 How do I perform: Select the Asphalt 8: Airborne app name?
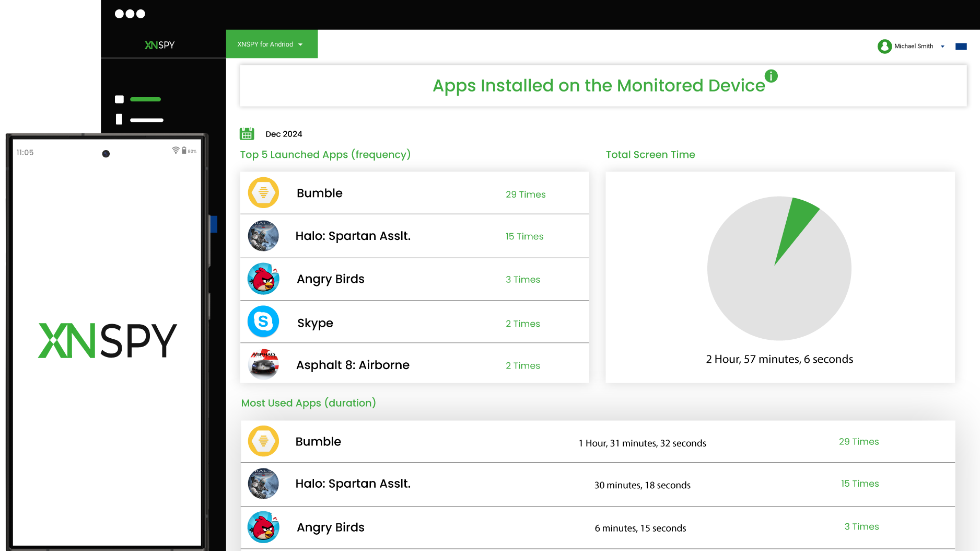353,365
